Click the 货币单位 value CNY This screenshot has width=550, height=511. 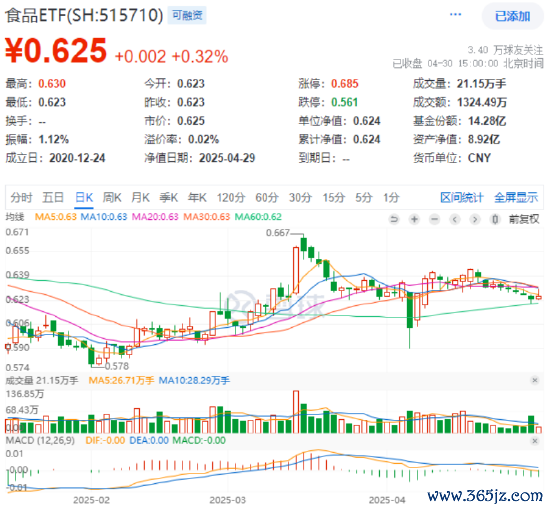(x=479, y=158)
